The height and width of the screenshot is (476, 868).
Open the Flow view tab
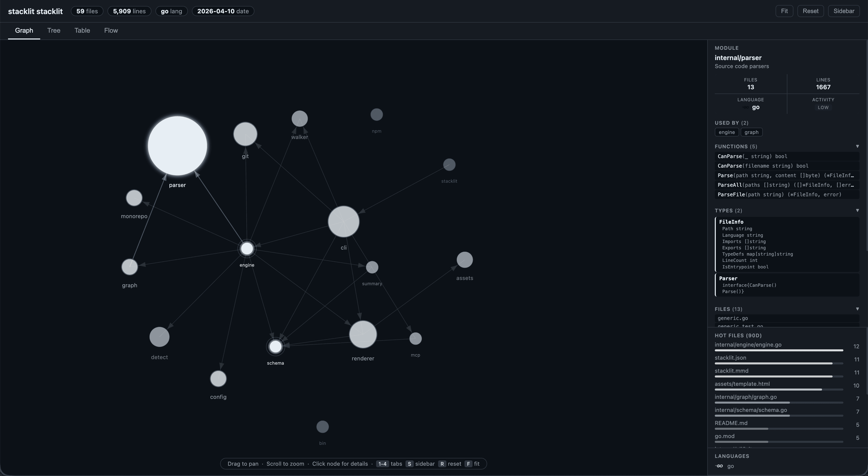tap(111, 30)
